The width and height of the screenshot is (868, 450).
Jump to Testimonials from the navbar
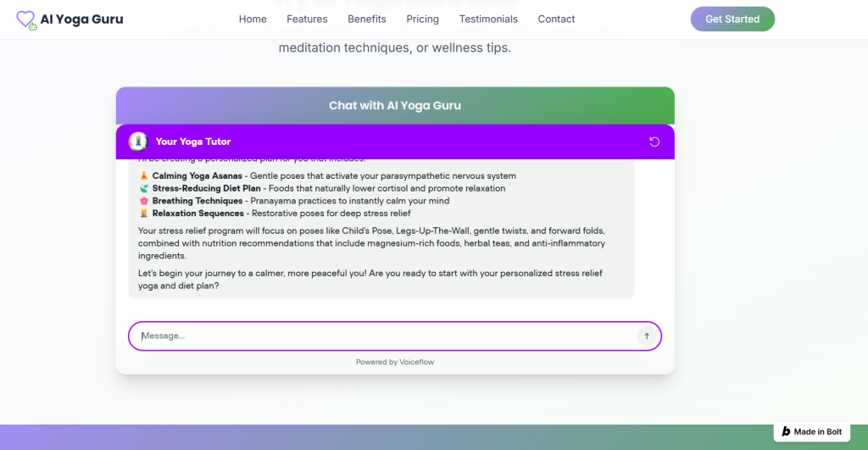pos(488,19)
